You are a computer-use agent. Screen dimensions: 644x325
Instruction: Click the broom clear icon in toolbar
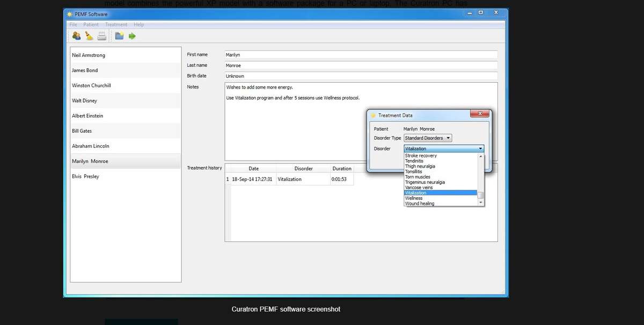tap(89, 36)
